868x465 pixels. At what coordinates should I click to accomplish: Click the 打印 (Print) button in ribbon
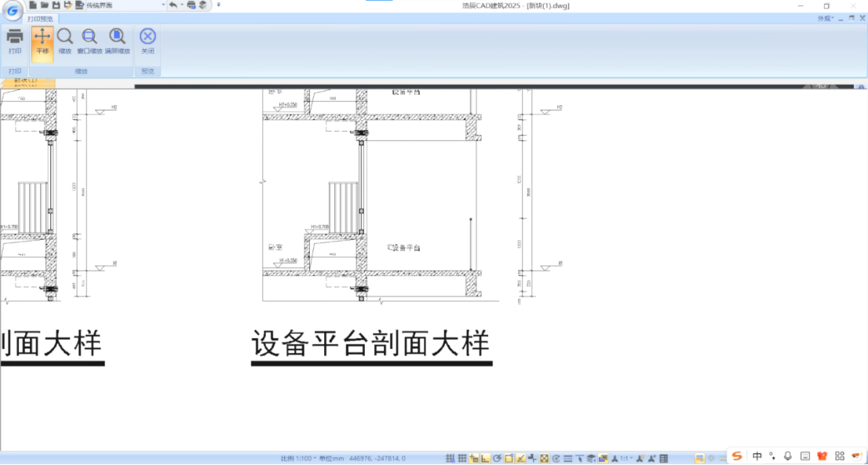pyautogui.click(x=15, y=41)
